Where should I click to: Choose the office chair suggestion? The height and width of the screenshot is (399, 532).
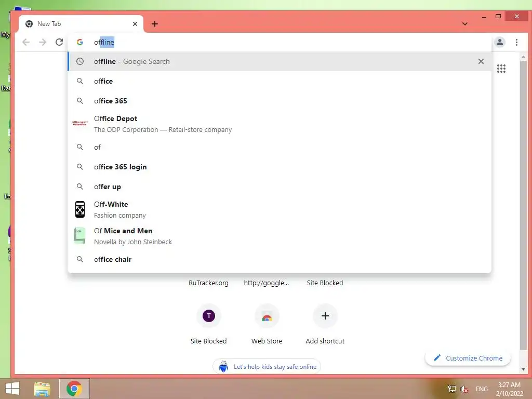(280, 259)
